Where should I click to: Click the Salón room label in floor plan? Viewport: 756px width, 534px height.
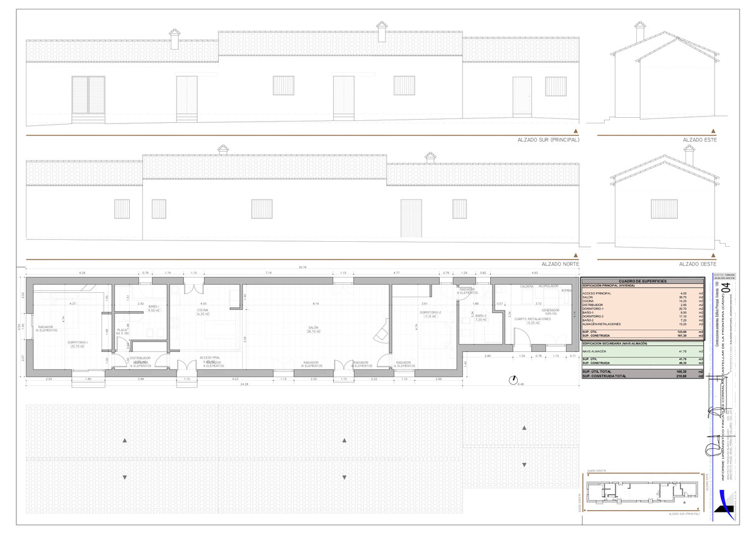coord(312,327)
